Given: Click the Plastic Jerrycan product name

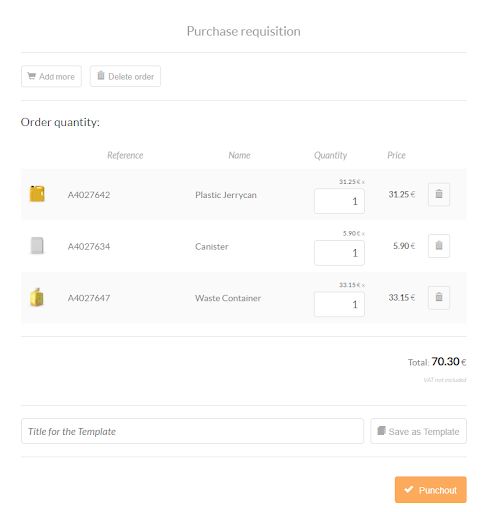Looking at the screenshot, I should 226,195.
